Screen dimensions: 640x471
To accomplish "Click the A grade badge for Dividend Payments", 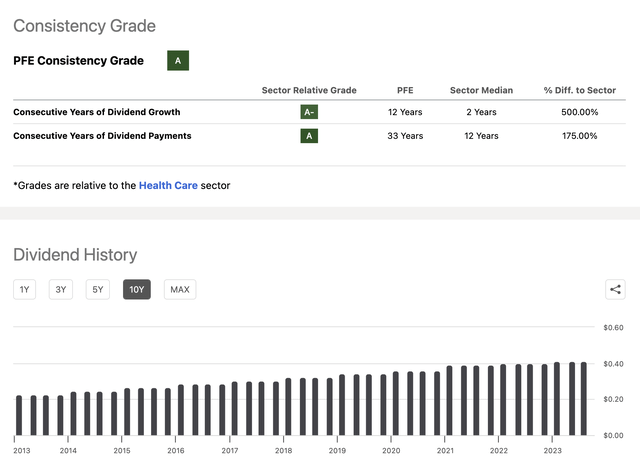I will point(310,136).
